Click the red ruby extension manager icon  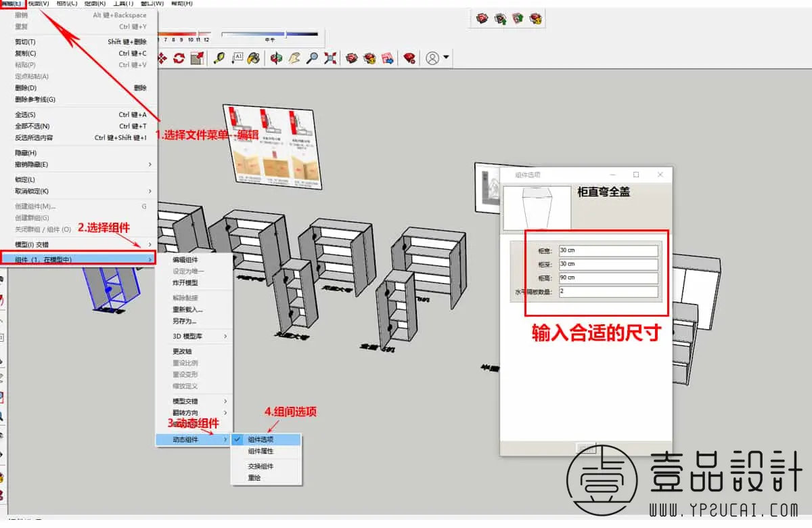409,58
